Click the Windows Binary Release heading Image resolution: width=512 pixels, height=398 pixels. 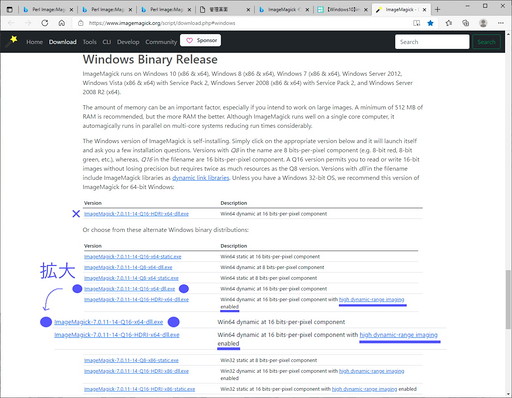tap(150, 59)
